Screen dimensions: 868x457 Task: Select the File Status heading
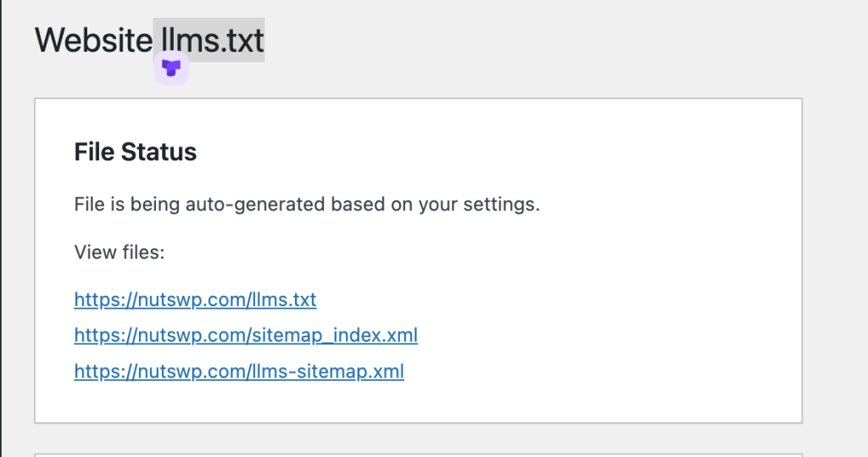click(136, 152)
